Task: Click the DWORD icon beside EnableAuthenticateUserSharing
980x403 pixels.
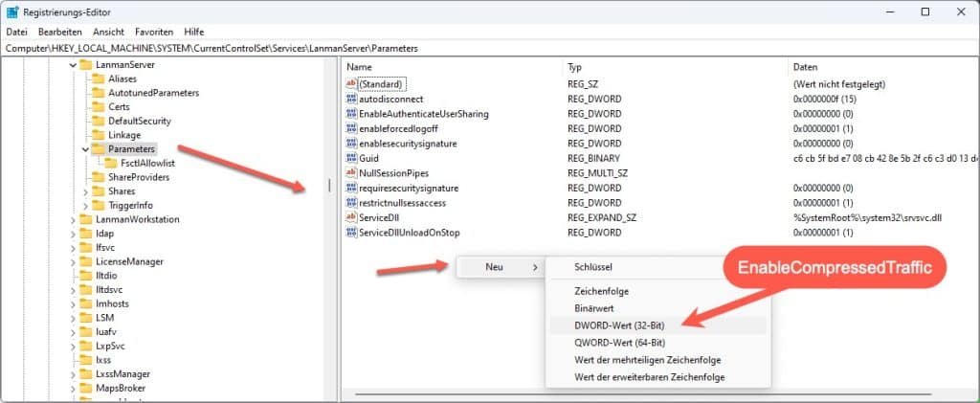Action: coord(351,114)
